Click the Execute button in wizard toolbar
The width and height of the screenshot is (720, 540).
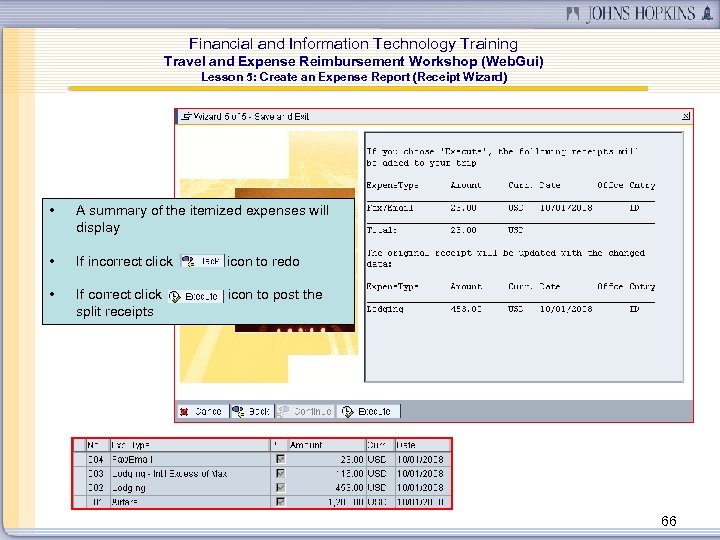point(368,411)
